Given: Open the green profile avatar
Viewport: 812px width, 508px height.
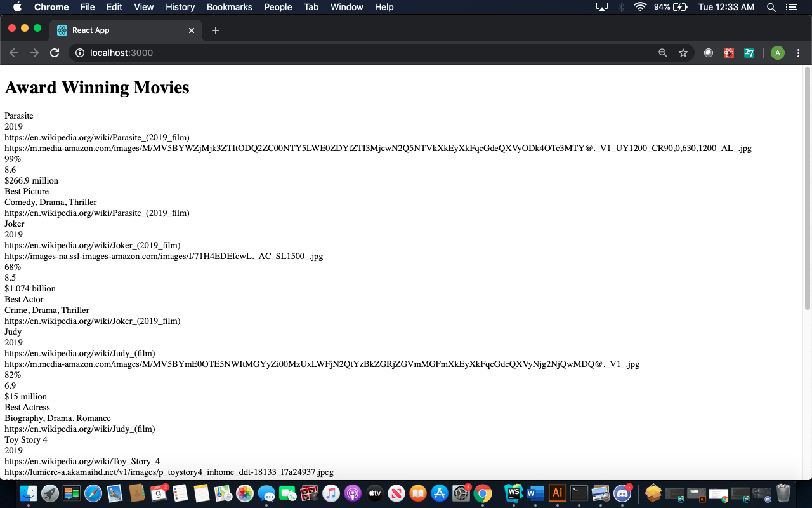Looking at the screenshot, I should (x=778, y=53).
